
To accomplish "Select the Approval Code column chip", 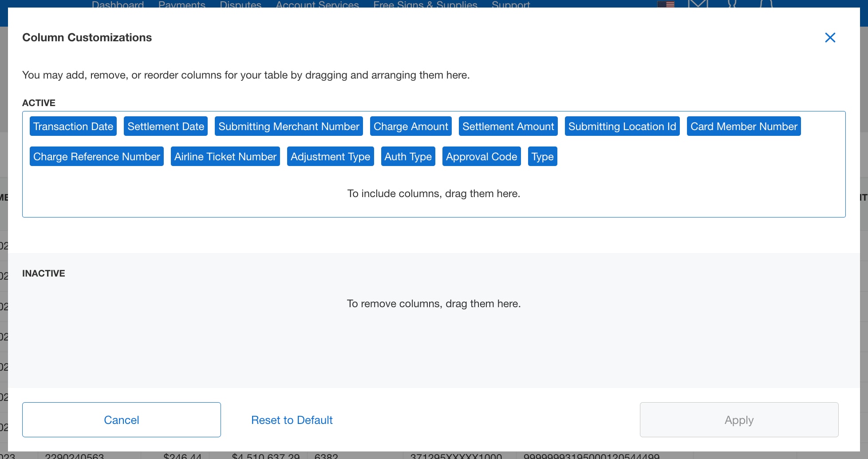I will click(x=481, y=156).
